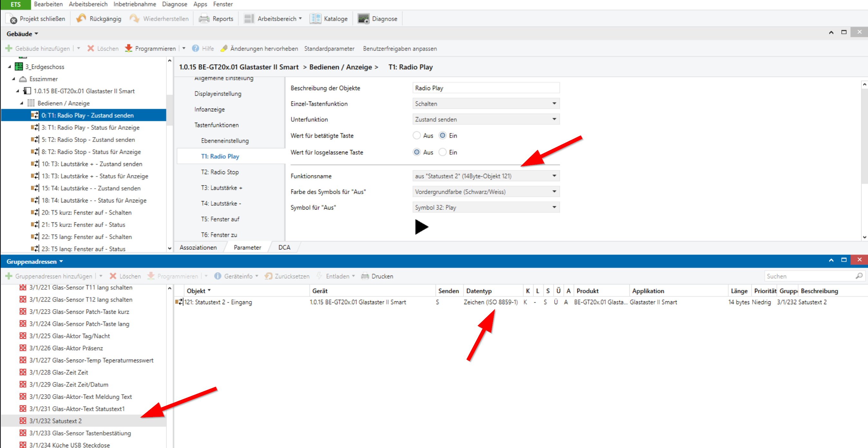Image resolution: width=868 pixels, height=448 pixels.
Task: Open Reports via the printer icon
Action: 204,19
